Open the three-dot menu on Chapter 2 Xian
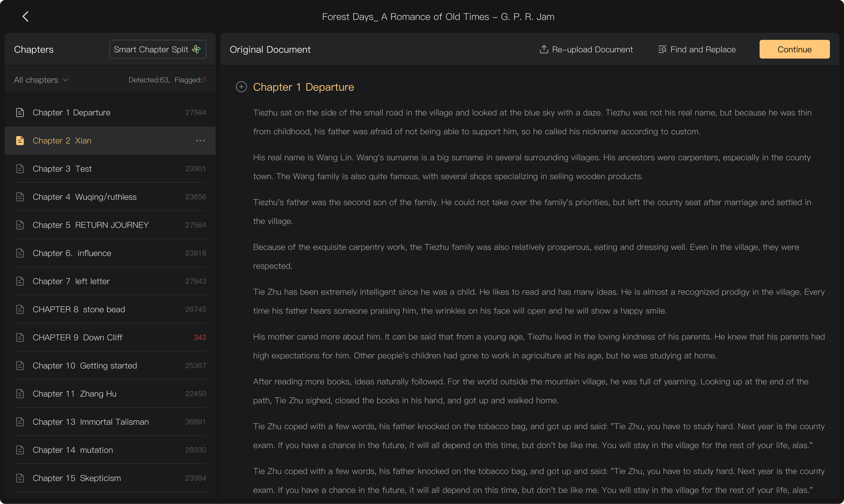Image resolution: width=844 pixels, height=504 pixels. tap(200, 141)
